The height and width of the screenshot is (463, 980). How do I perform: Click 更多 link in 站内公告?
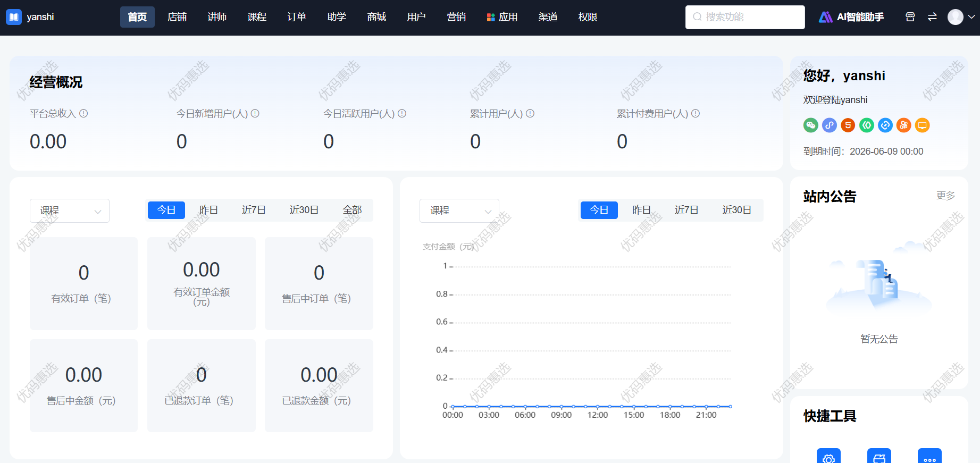point(945,196)
